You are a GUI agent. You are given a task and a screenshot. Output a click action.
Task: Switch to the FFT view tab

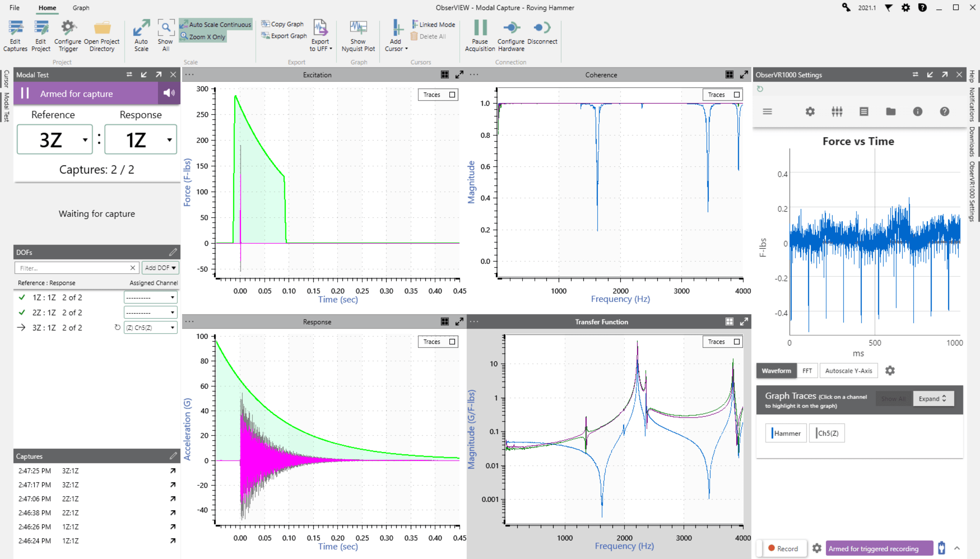coord(807,370)
